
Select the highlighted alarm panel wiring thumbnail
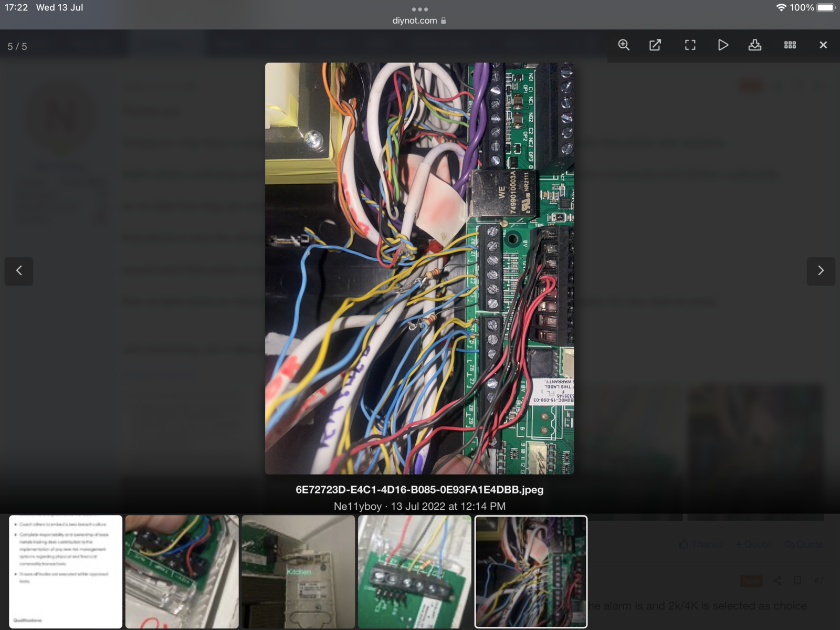coord(531,571)
